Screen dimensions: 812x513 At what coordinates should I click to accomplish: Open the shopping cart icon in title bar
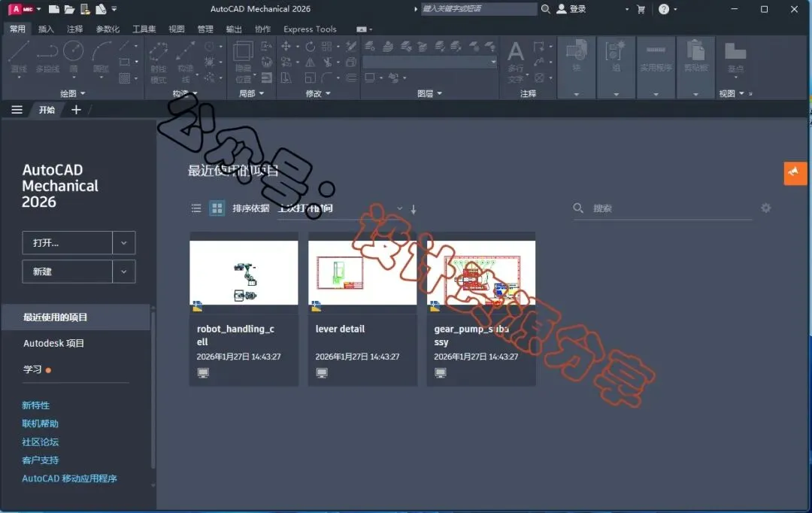641,9
